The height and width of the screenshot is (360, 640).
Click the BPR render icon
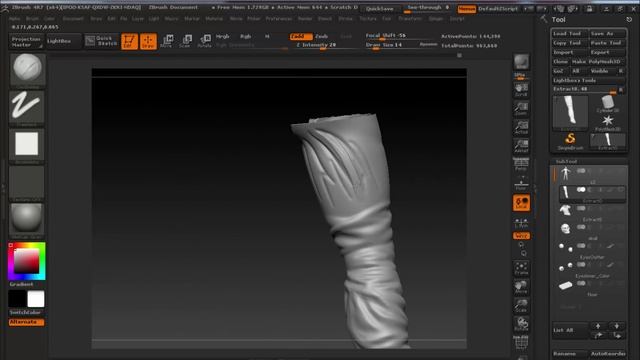(x=521, y=63)
